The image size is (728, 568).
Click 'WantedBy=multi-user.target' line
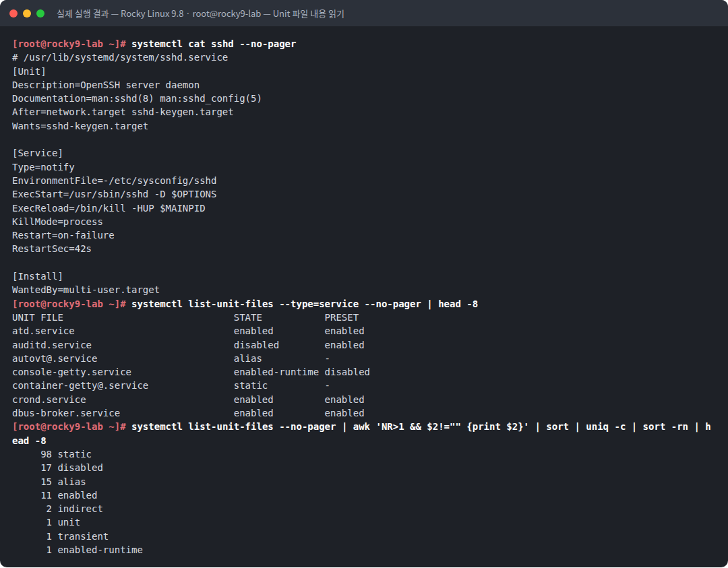[x=86, y=290]
